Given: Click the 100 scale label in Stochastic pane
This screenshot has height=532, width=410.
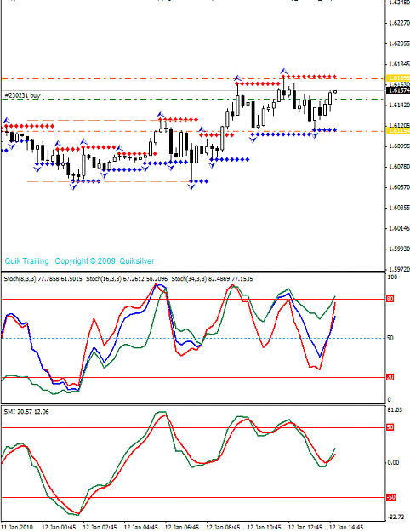Looking at the screenshot, I should [392, 277].
